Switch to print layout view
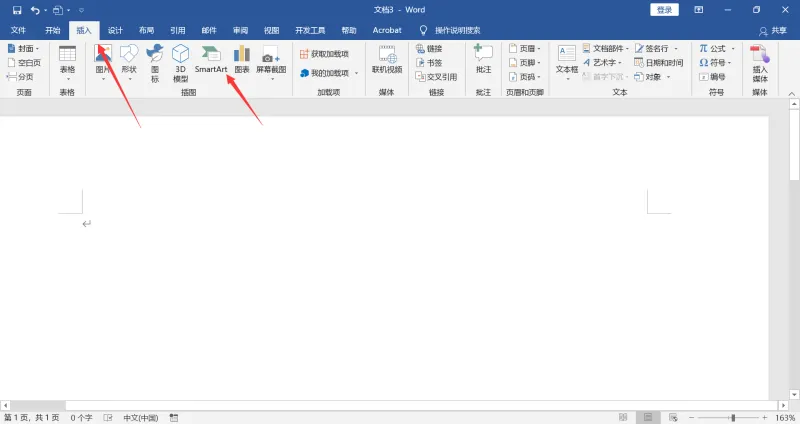Screen dimensions: 800x424 pyautogui.click(x=648, y=418)
